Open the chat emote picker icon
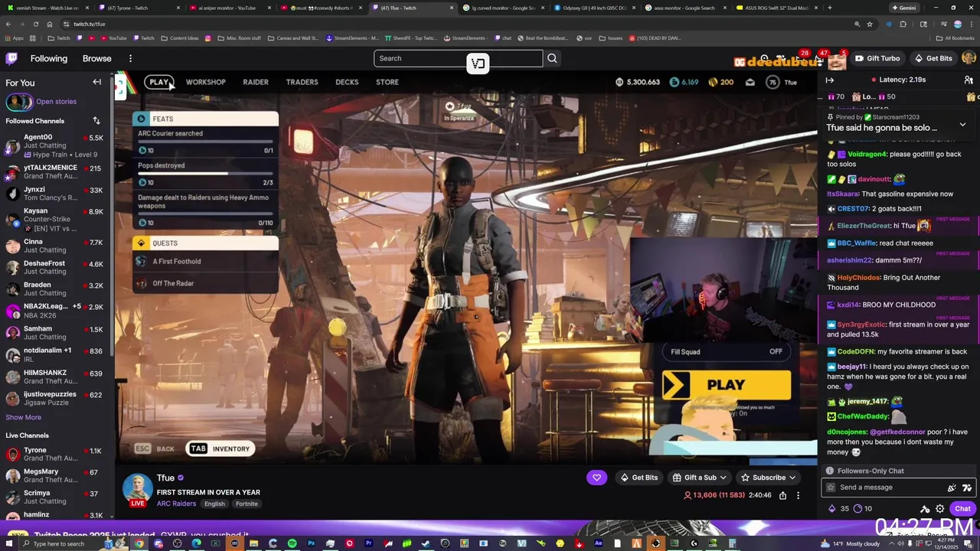Image resolution: width=980 pixels, height=551 pixels. click(967, 487)
